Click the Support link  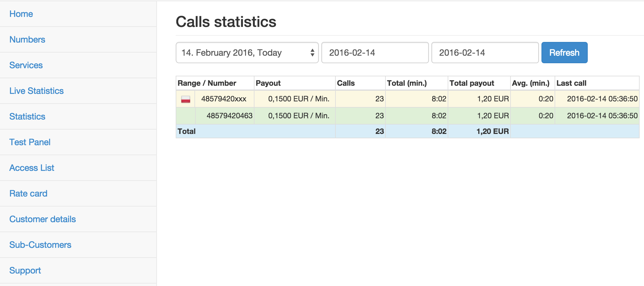click(25, 270)
